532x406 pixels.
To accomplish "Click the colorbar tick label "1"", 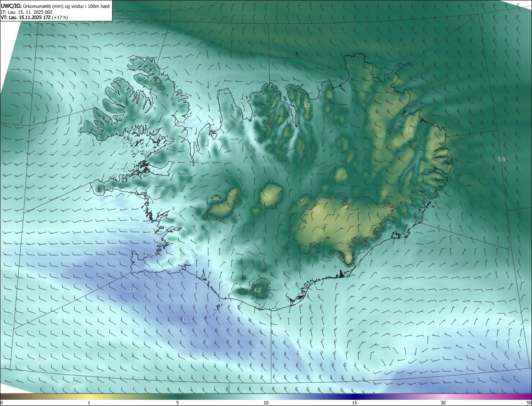I will tap(89, 403).
